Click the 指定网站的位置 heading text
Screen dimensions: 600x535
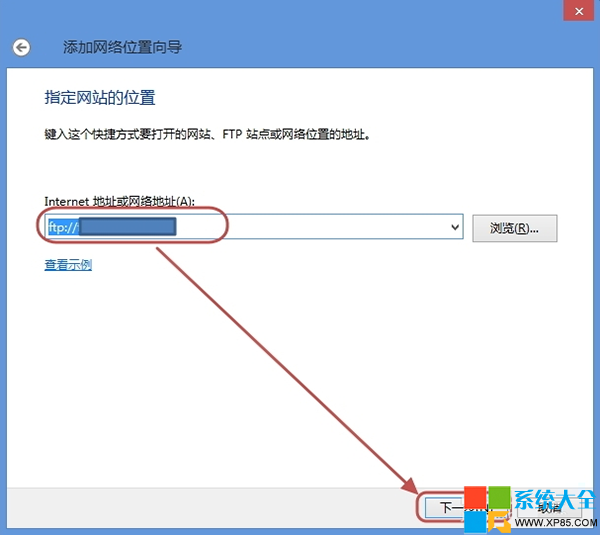pos(100,98)
